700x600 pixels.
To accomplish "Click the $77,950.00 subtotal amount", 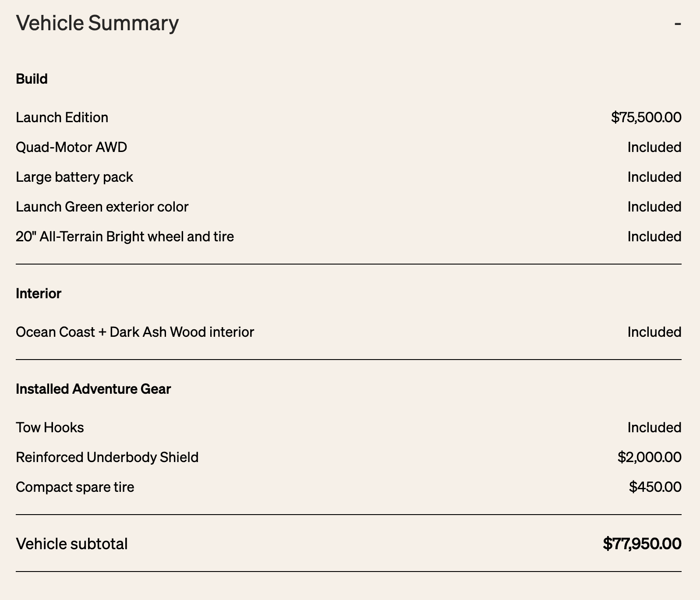I will (642, 544).
